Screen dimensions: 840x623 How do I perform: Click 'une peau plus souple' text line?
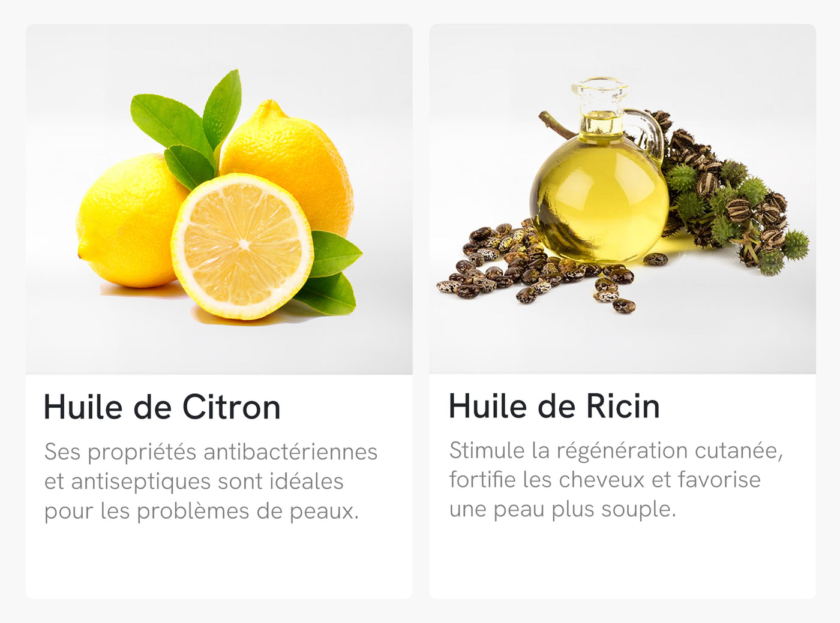pos(562,509)
